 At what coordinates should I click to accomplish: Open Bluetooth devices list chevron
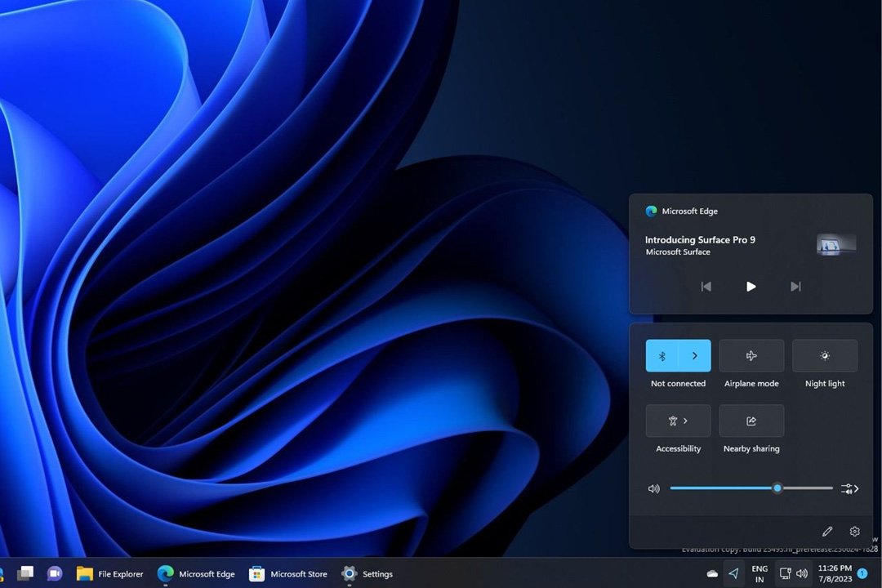coord(695,355)
